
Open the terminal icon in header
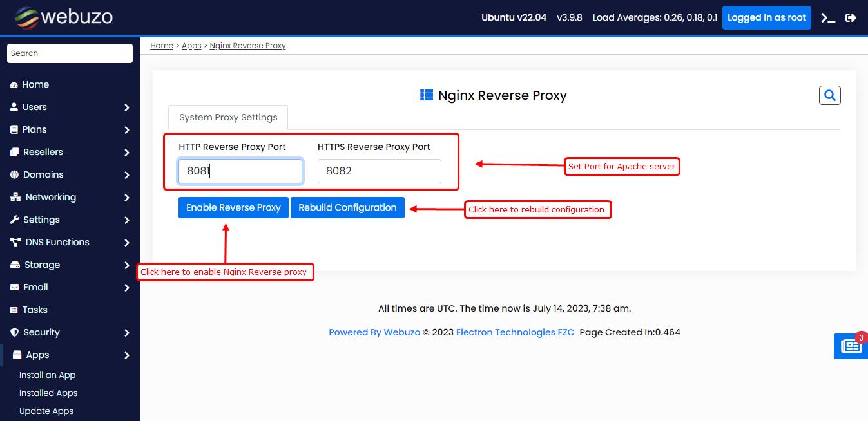[827, 18]
